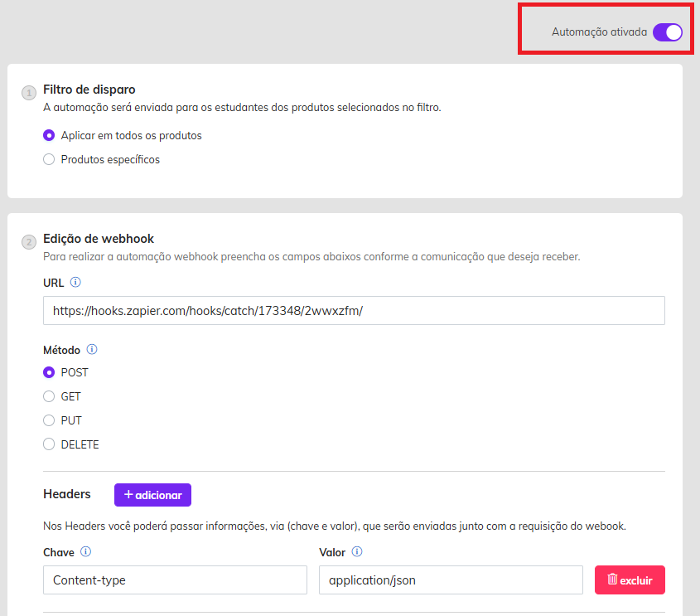Choose the POST method

pyautogui.click(x=49, y=372)
